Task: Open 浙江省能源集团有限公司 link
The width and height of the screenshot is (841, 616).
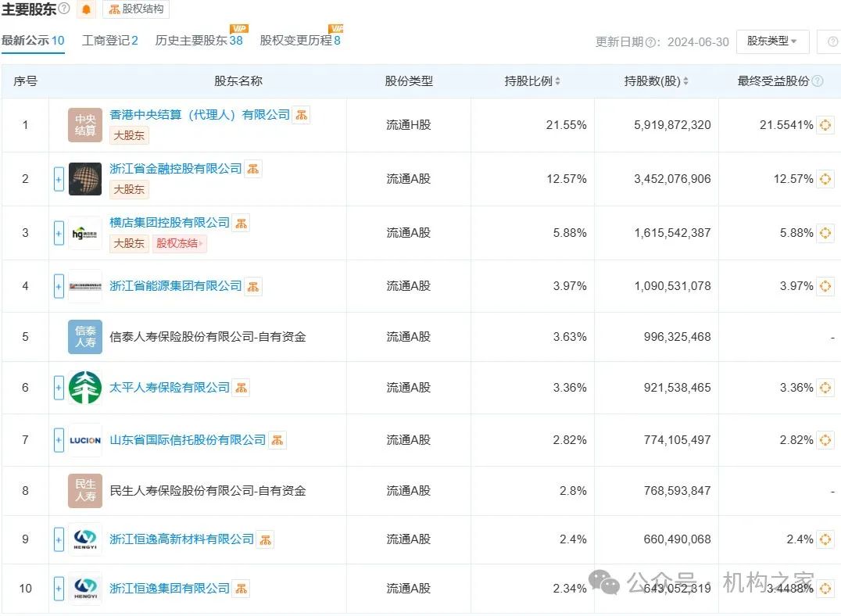Action: [175, 286]
